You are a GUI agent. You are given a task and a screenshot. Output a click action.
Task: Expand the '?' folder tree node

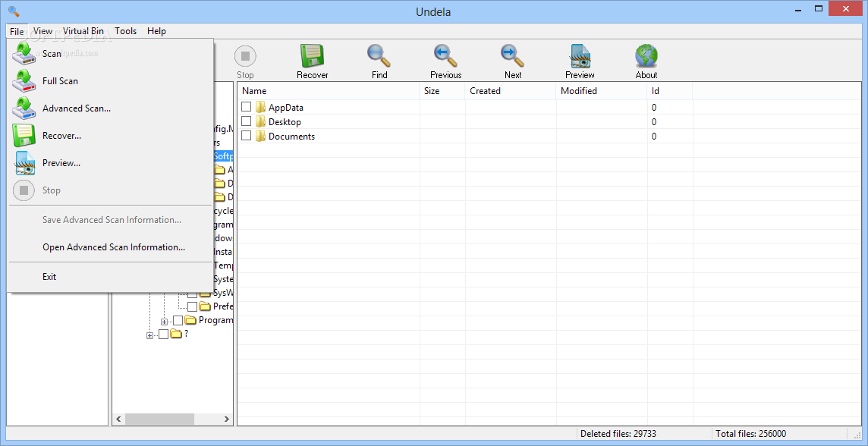tap(149, 335)
